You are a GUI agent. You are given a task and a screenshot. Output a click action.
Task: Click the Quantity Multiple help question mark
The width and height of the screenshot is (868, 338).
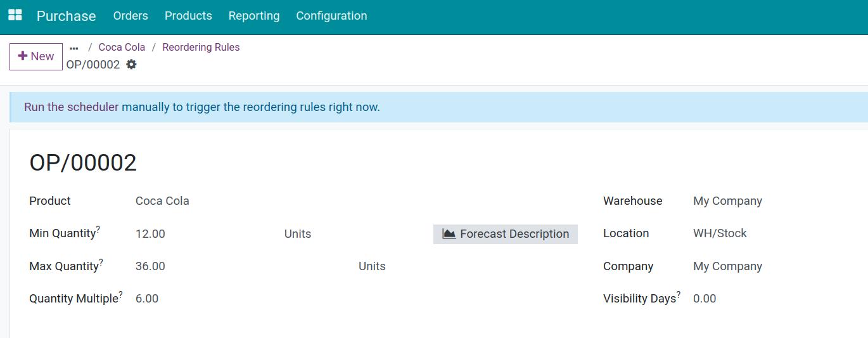(121, 294)
